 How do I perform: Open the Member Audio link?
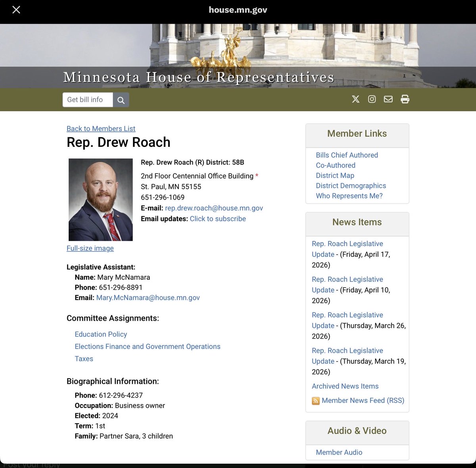tap(339, 453)
